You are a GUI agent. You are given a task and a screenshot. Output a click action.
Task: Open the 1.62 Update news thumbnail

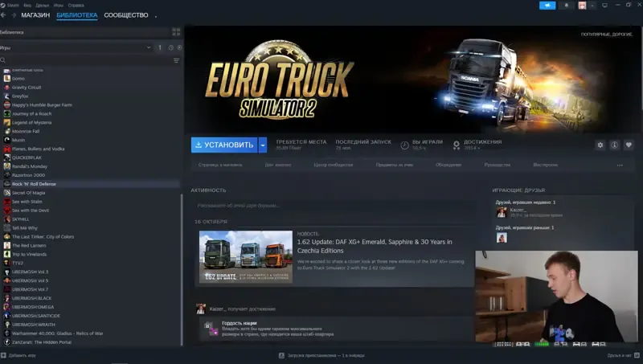click(246, 256)
